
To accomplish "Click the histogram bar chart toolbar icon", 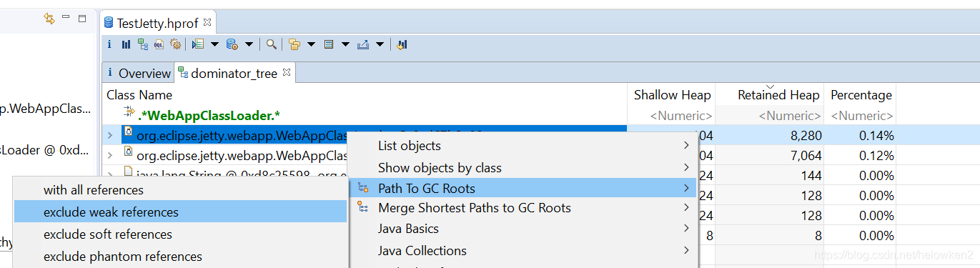I will (x=126, y=44).
